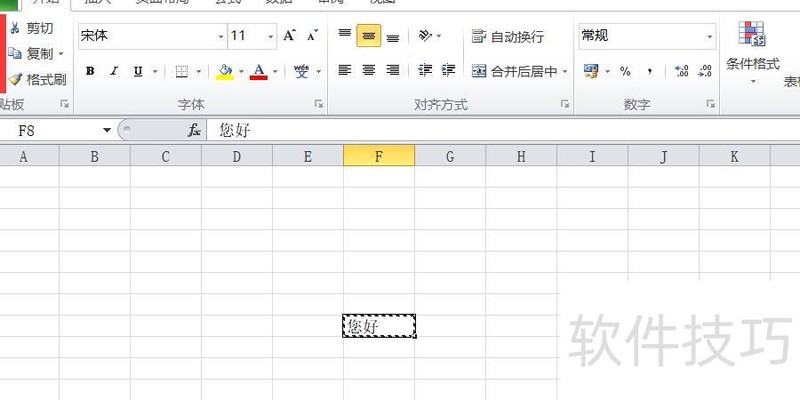Apply comma style

pyautogui.click(x=649, y=71)
